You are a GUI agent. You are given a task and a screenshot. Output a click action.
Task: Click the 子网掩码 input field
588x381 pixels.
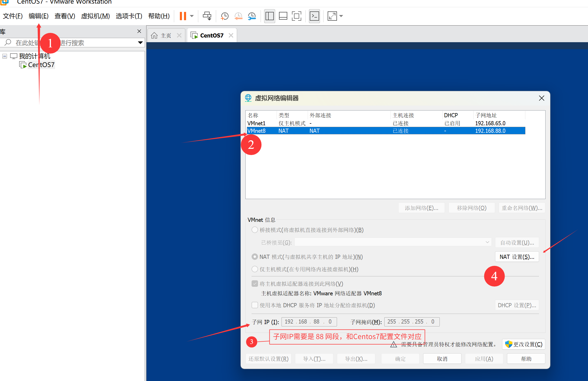(412, 322)
